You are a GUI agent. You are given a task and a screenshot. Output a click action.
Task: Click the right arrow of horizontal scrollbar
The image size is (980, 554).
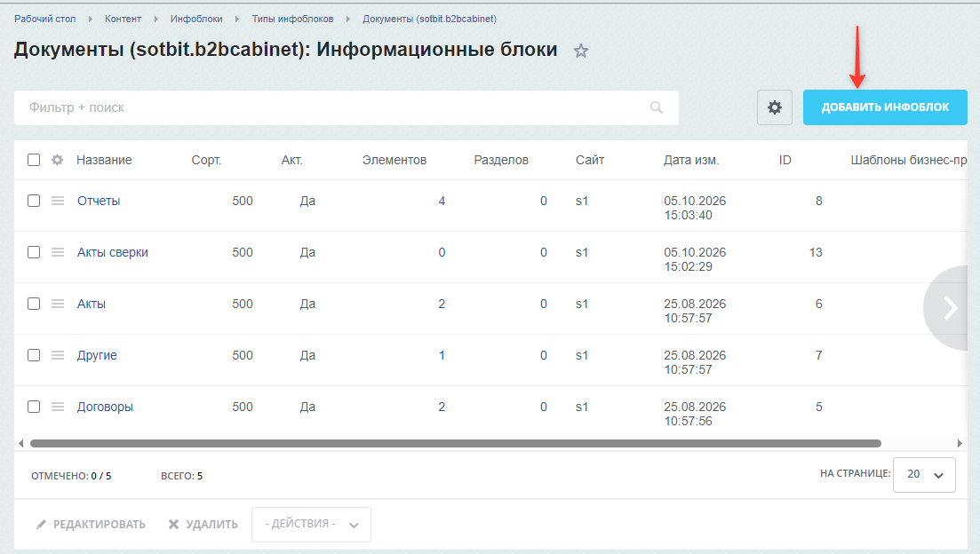click(960, 443)
